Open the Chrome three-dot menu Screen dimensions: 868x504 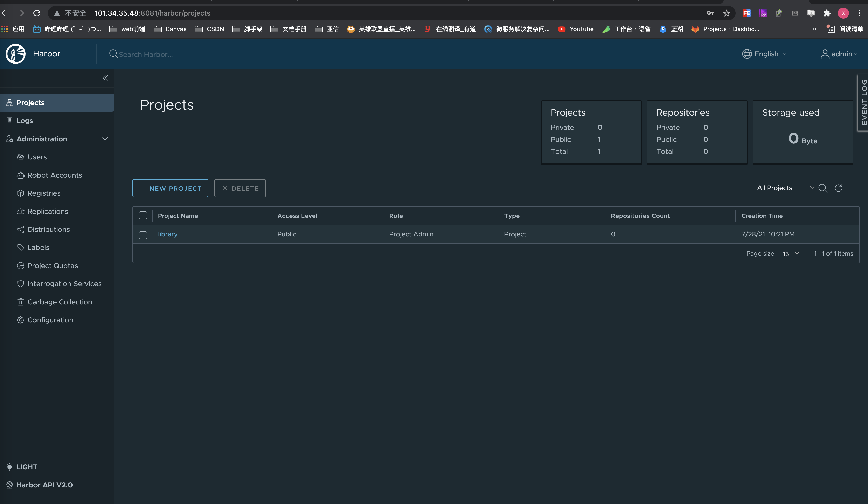coord(859,13)
